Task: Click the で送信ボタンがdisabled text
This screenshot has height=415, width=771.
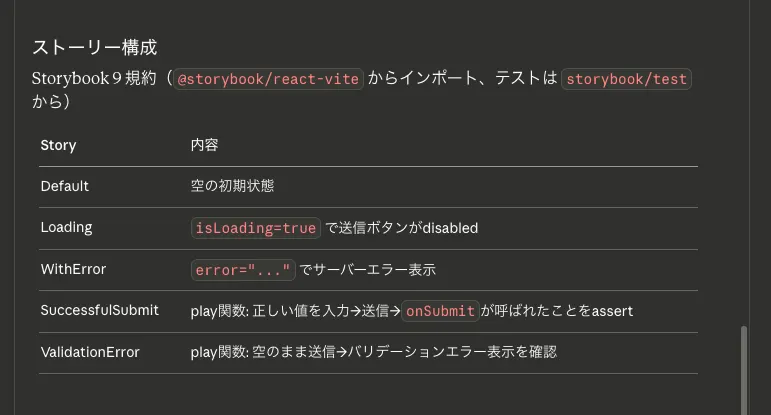Action: click(x=402, y=228)
